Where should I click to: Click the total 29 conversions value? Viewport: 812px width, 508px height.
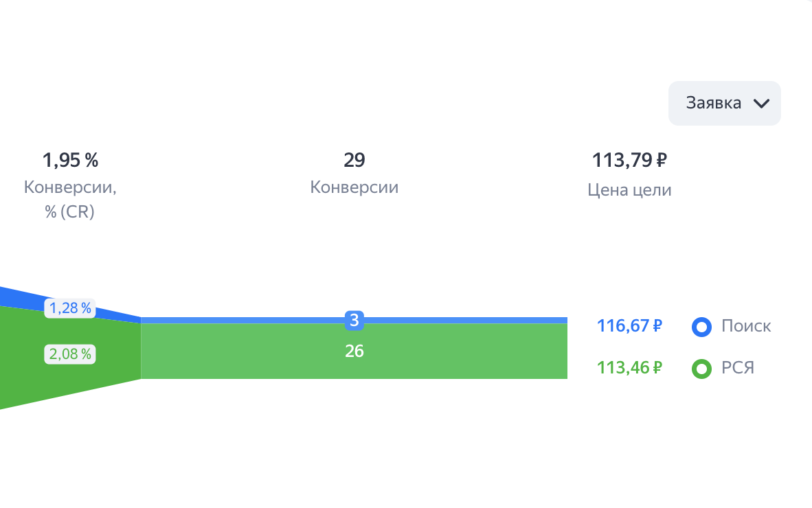[354, 161]
